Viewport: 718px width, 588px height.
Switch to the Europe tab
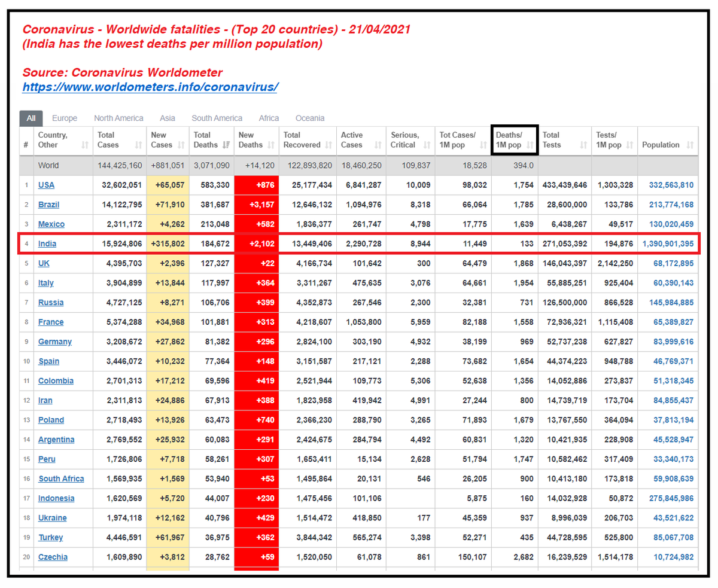[x=65, y=118]
